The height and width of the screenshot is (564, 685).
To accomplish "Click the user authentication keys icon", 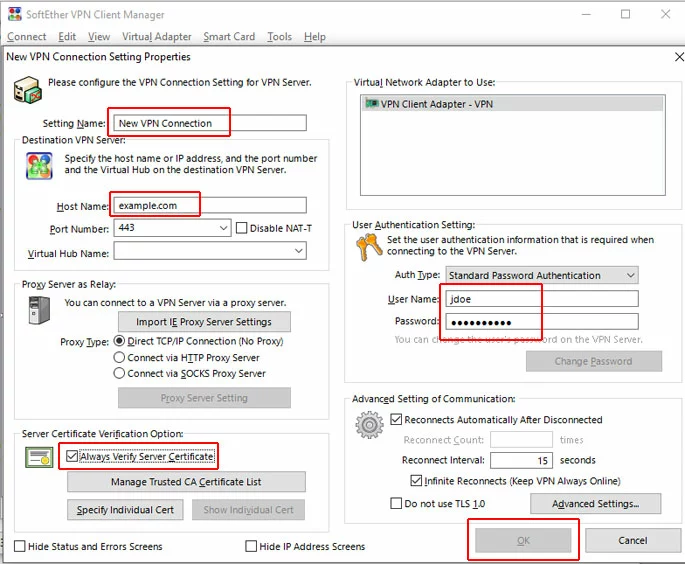I will point(368,246).
